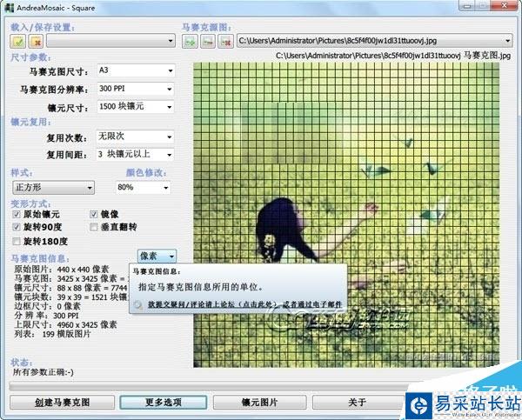Click the remove source image icon

[x=208, y=41]
